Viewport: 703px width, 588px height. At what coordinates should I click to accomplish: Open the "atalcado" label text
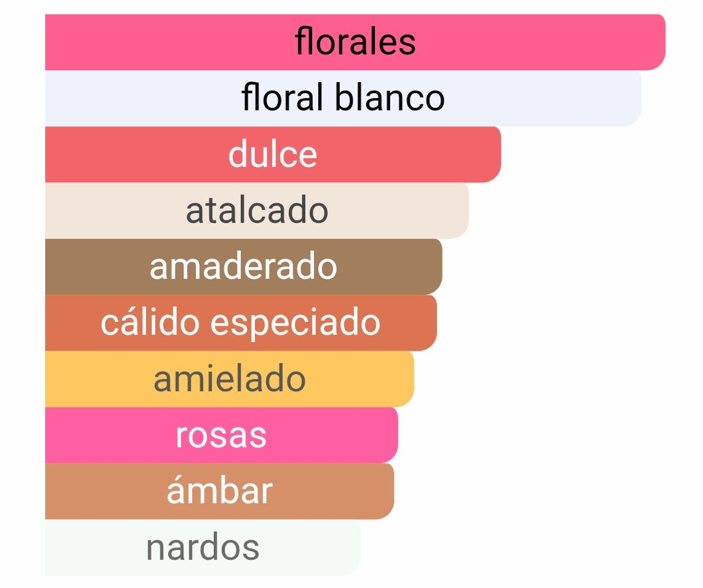[257, 211]
